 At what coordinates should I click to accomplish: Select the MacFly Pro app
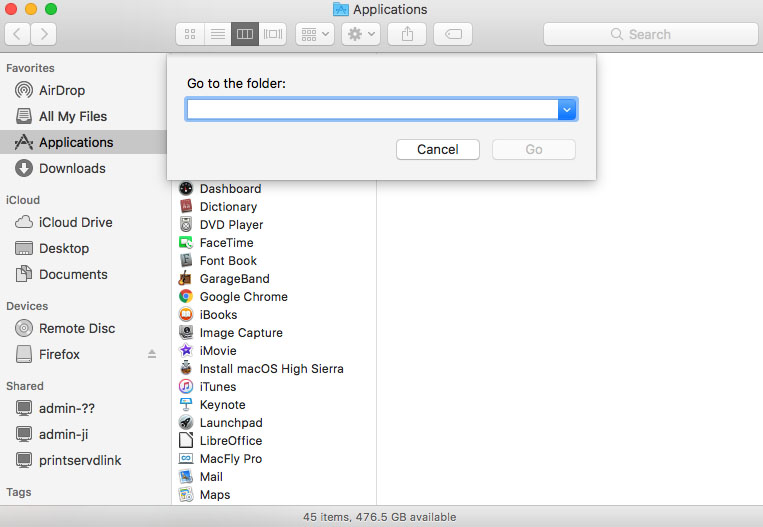231,459
